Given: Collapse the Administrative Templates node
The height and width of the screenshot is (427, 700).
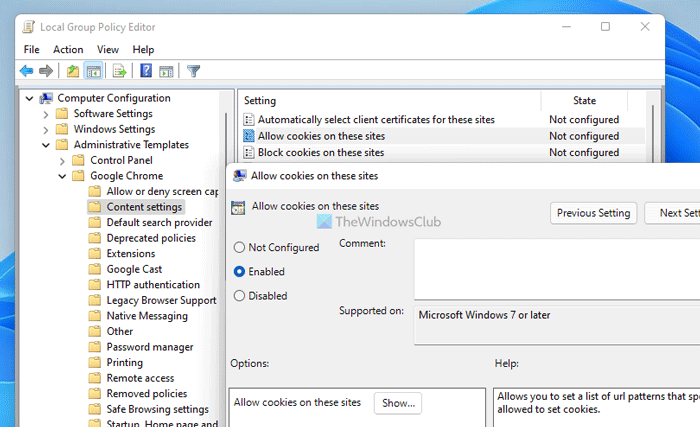Looking at the screenshot, I should [x=46, y=145].
